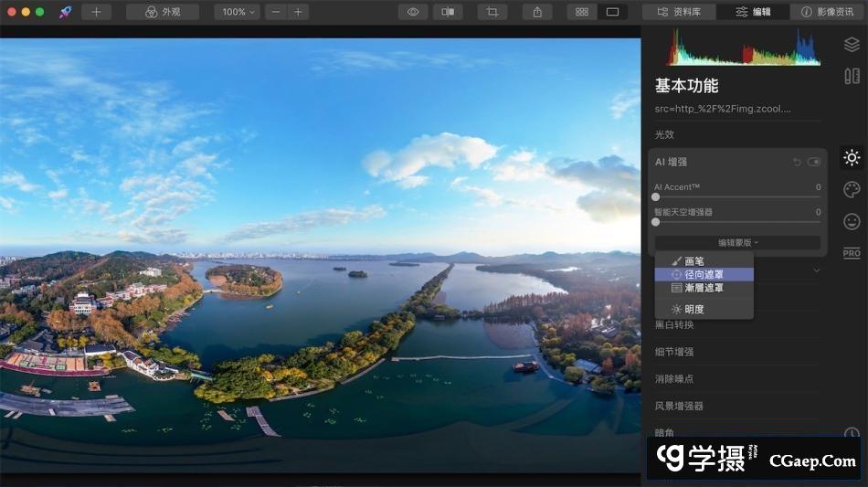Viewport: 868px width, 487px height.
Task: Select the Crop tool in toolbar
Action: pyautogui.click(x=492, y=12)
